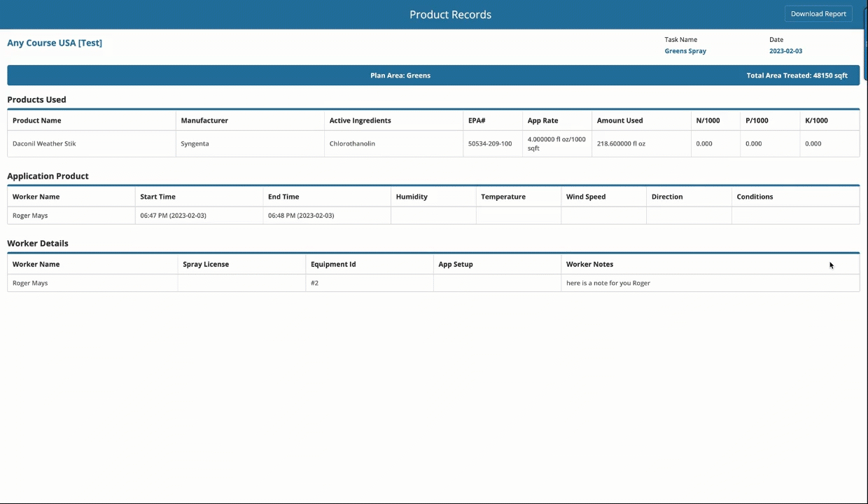Click the Product Name column header

coord(37,120)
